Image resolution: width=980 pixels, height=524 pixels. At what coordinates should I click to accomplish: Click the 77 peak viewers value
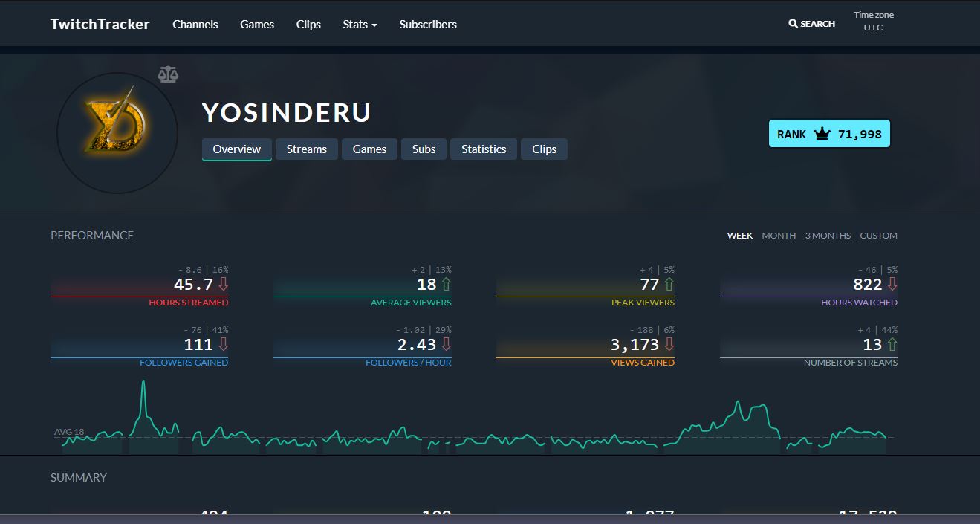[x=650, y=285]
